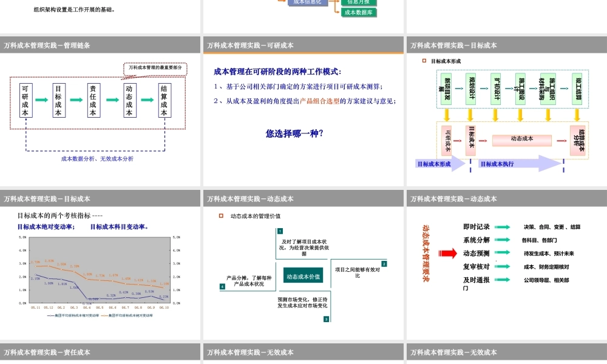Click caption 成本数据分析、无效成本分析
Viewport: 607px width, 364px height.
click(x=97, y=158)
